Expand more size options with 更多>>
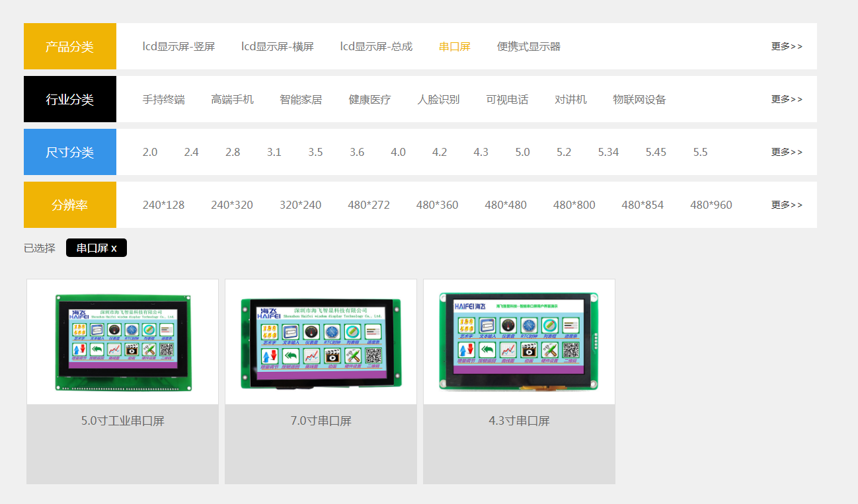 pos(786,152)
